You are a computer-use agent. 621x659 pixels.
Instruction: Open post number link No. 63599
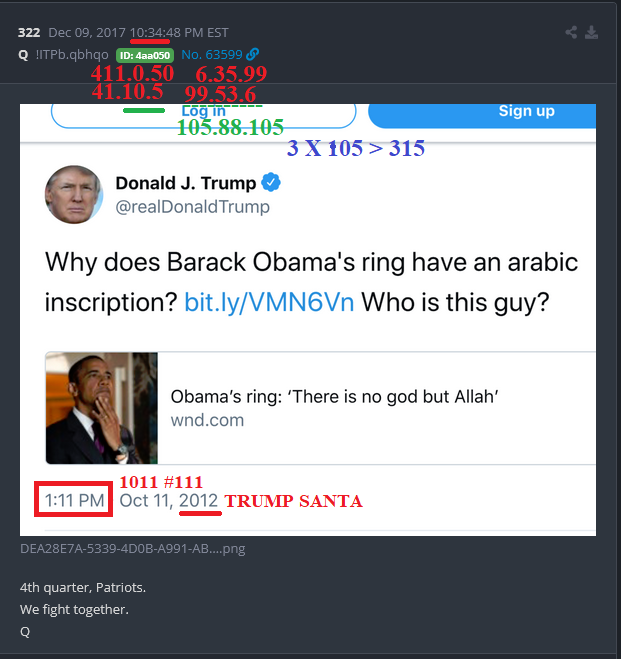(x=212, y=55)
